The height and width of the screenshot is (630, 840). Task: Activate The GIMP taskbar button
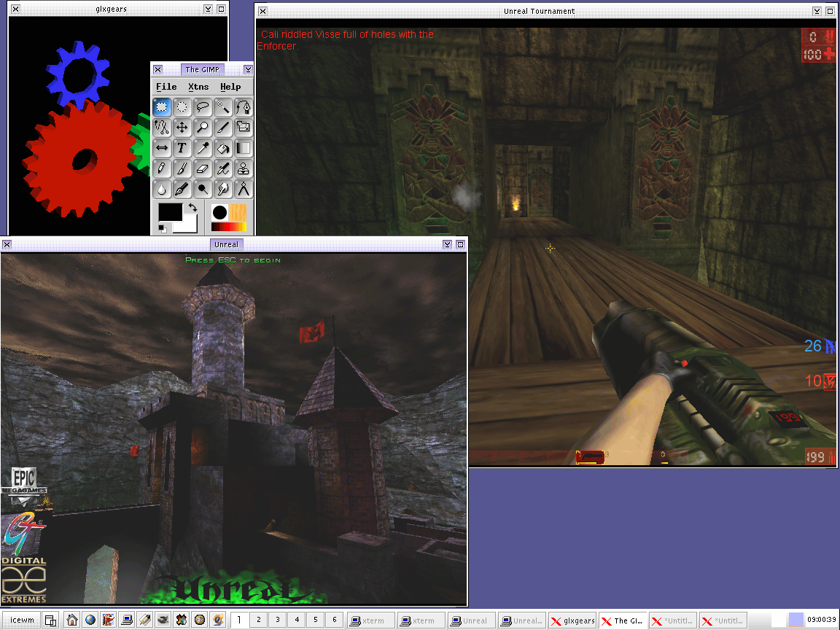(x=623, y=621)
